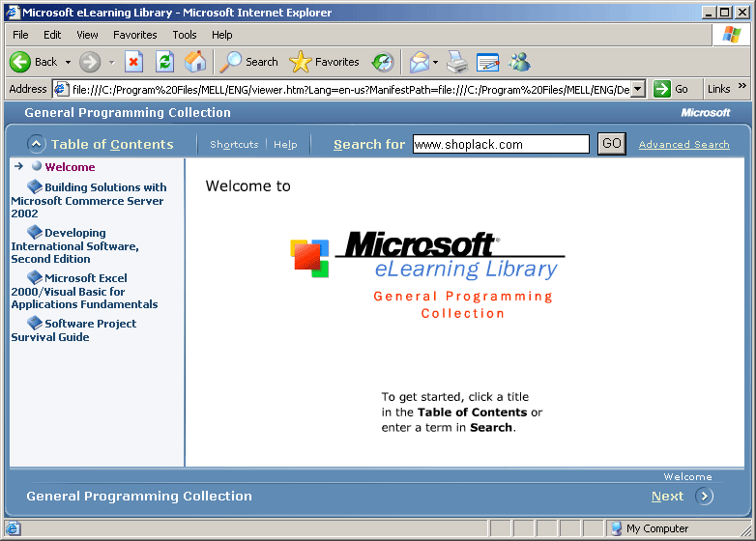
Task: Open Software Project Survival Guide book
Action: tap(73, 330)
